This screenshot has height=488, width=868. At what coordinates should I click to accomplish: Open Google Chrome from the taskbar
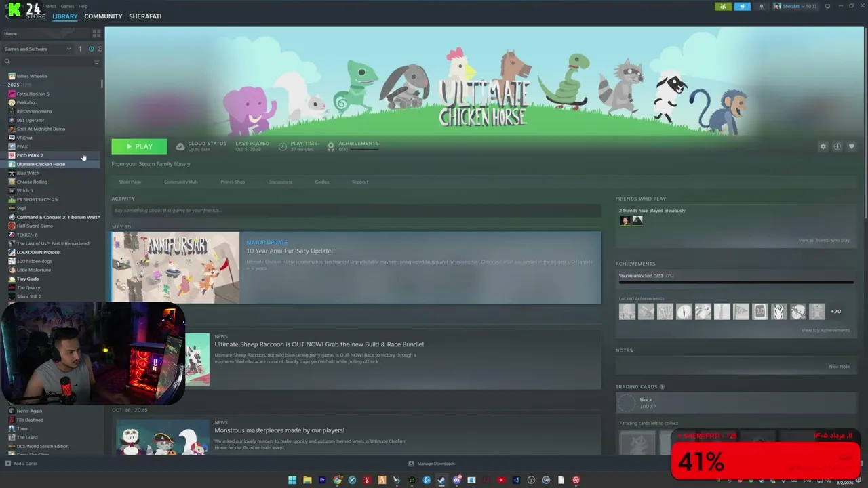pos(337,480)
